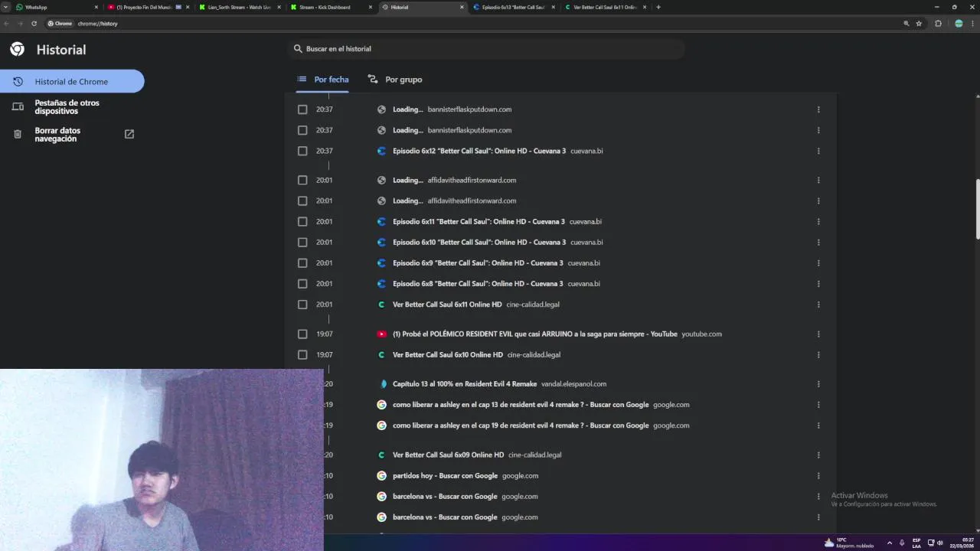Click the favicon of the Episodio 6x12 entry
The image size is (980, 551).
click(381, 151)
